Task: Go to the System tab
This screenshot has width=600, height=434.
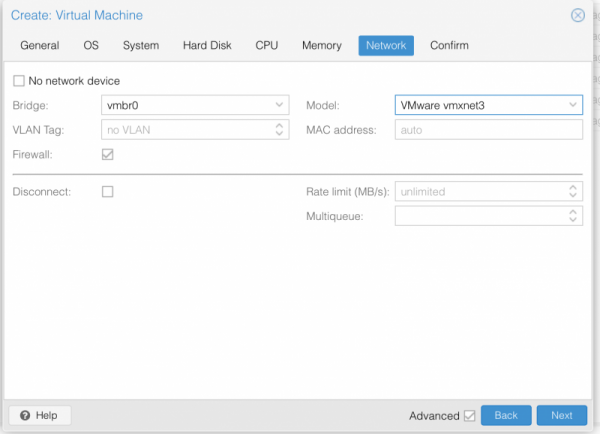Action: [x=141, y=46]
